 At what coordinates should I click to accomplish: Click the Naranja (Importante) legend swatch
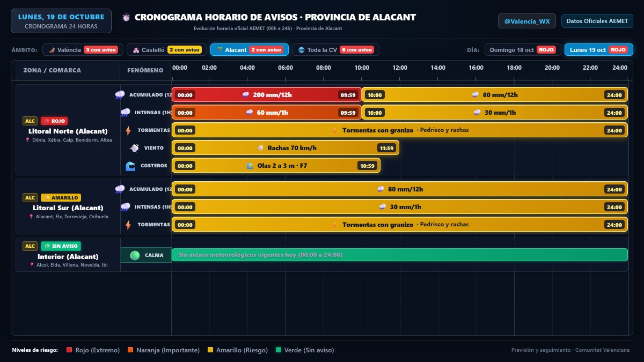[130, 350]
